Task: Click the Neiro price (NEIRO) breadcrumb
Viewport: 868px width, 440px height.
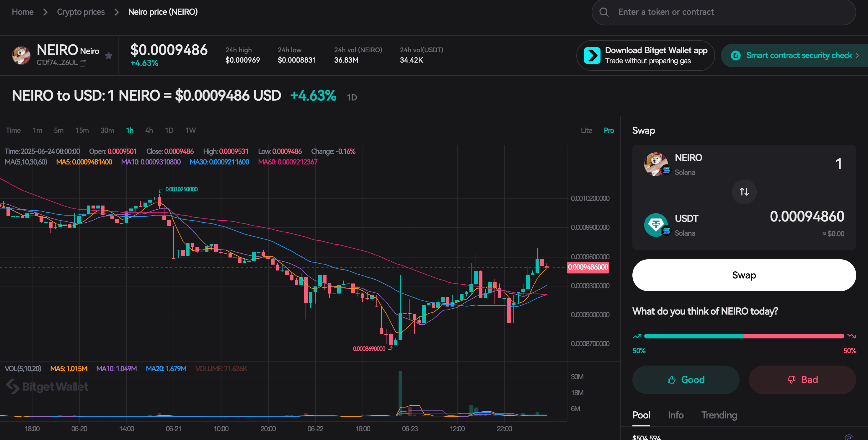Action: (163, 12)
